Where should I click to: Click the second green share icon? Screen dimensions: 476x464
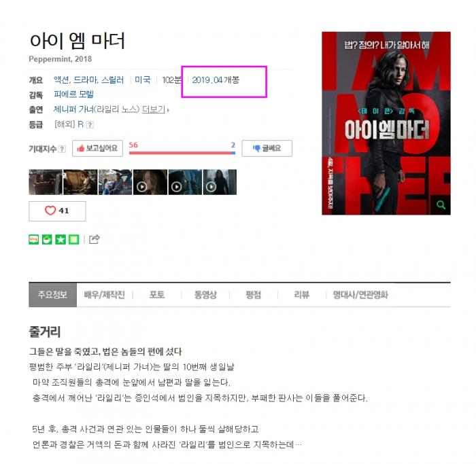click(x=47, y=240)
